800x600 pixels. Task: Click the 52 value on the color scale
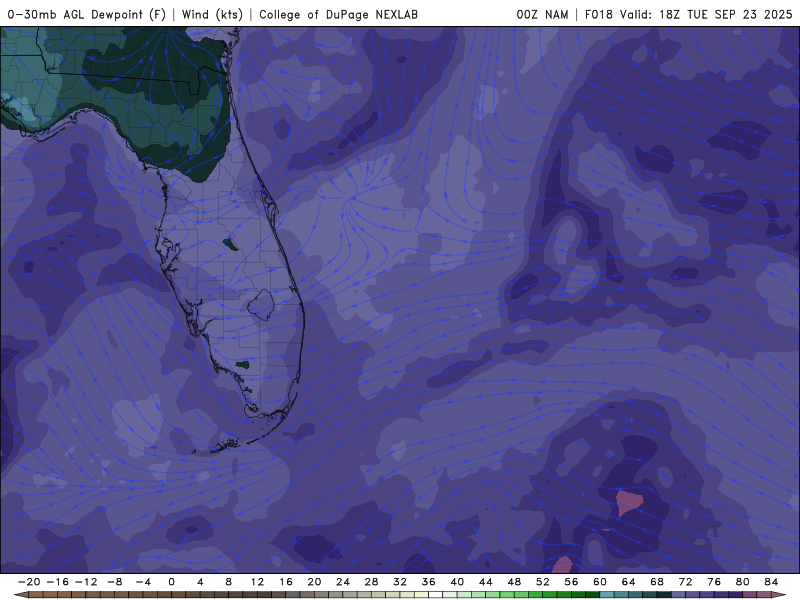[x=543, y=582]
